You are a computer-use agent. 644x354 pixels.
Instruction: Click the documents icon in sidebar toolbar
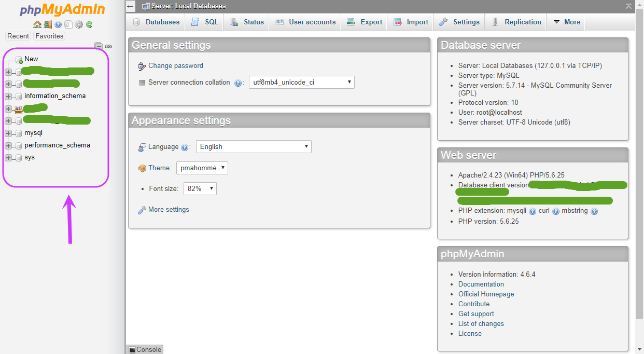(x=68, y=24)
